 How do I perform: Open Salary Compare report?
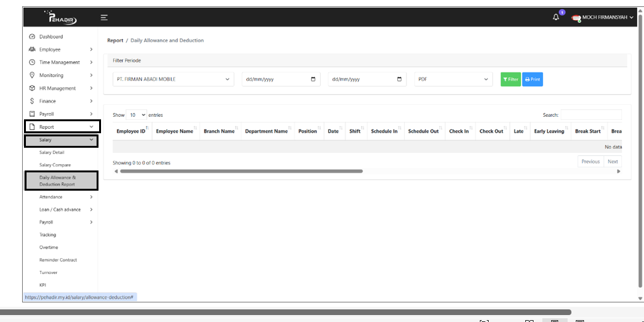[55, 165]
